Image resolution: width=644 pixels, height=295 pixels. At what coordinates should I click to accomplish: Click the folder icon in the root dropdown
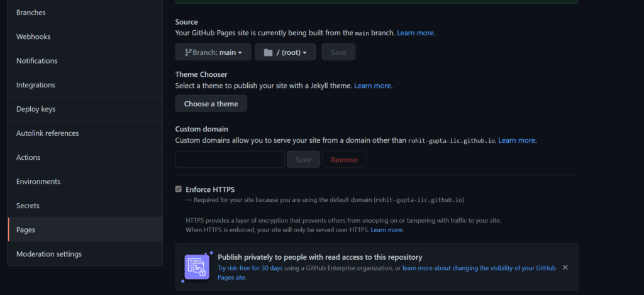(x=268, y=52)
